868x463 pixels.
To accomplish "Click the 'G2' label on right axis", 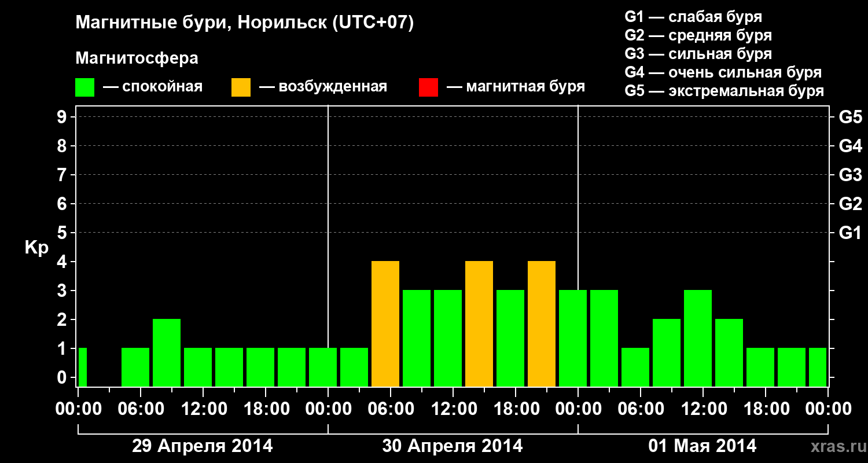I will click(x=850, y=204).
